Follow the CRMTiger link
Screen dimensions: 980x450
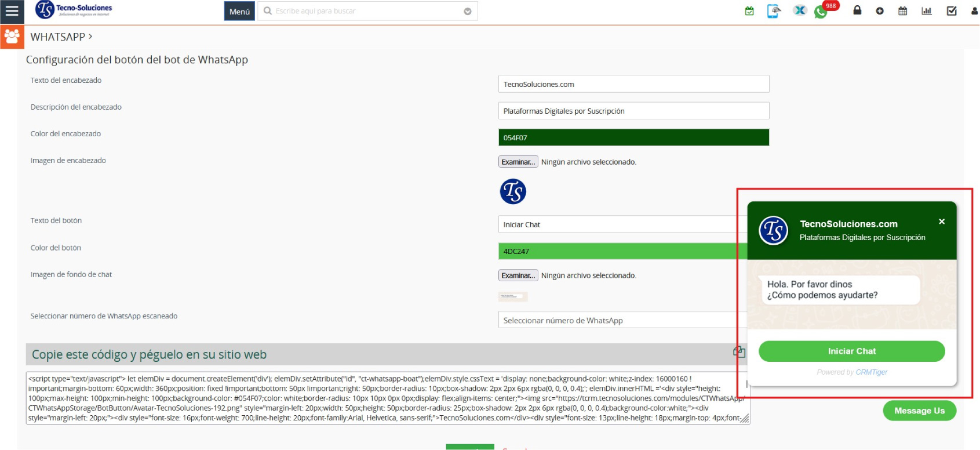[872, 372]
